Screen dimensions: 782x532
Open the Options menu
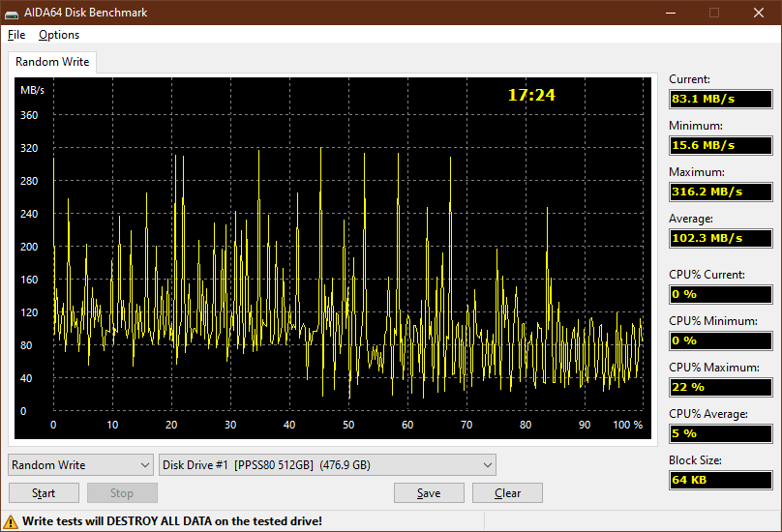click(59, 35)
